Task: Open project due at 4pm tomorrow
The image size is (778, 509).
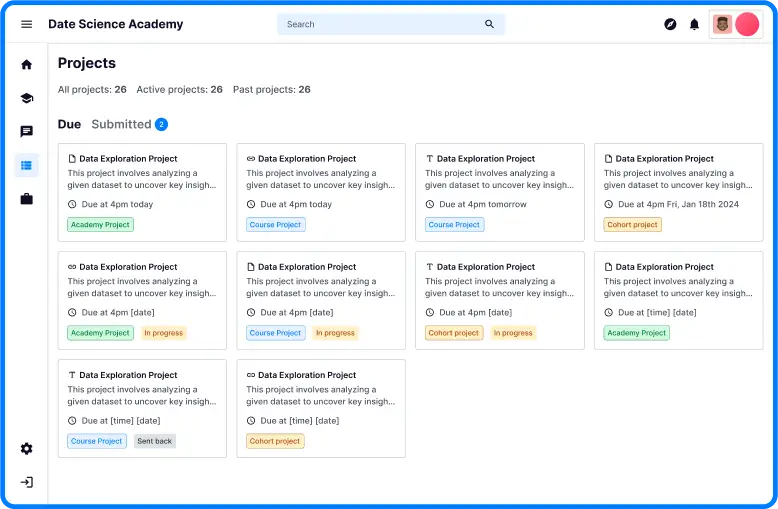Action: tap(500, 192)
